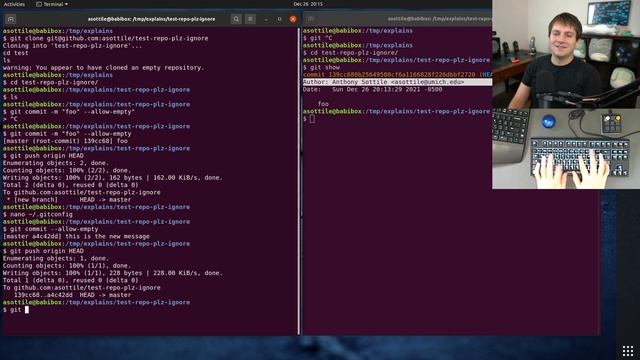640x360 pixels.
Task: Click the last '$ git' prompt in left terminal
Action: tap(16, 310)
